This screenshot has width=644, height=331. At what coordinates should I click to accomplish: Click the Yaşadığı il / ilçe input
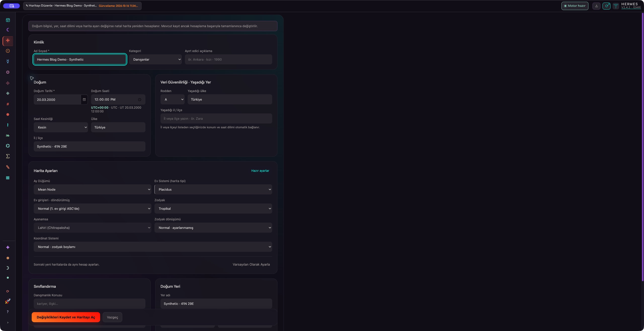(216, 118)
